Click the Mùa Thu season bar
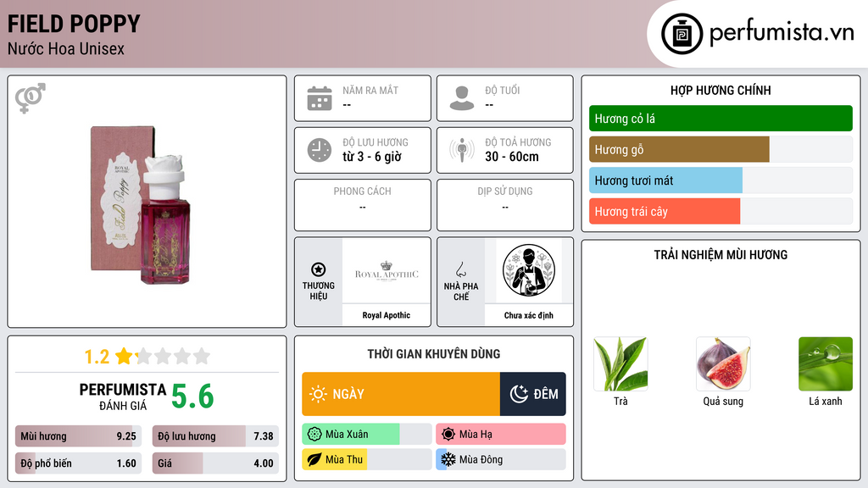The height and width of the screenshot is (488, 868). tap(366, 459)
